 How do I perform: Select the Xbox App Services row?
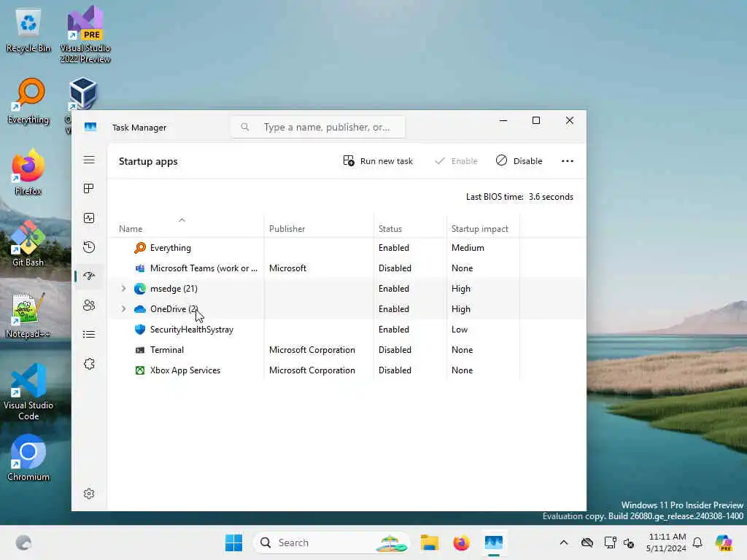[x=347, y=370]
